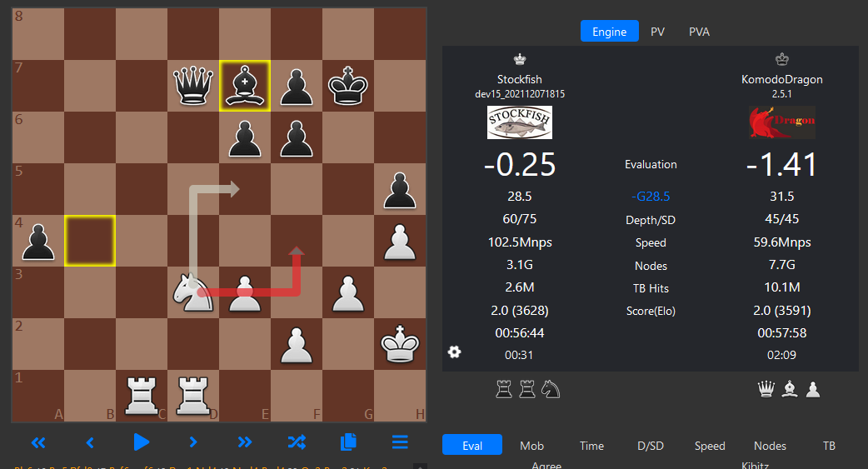
Task: Step forward one move
Action: (x=192, y=442)
